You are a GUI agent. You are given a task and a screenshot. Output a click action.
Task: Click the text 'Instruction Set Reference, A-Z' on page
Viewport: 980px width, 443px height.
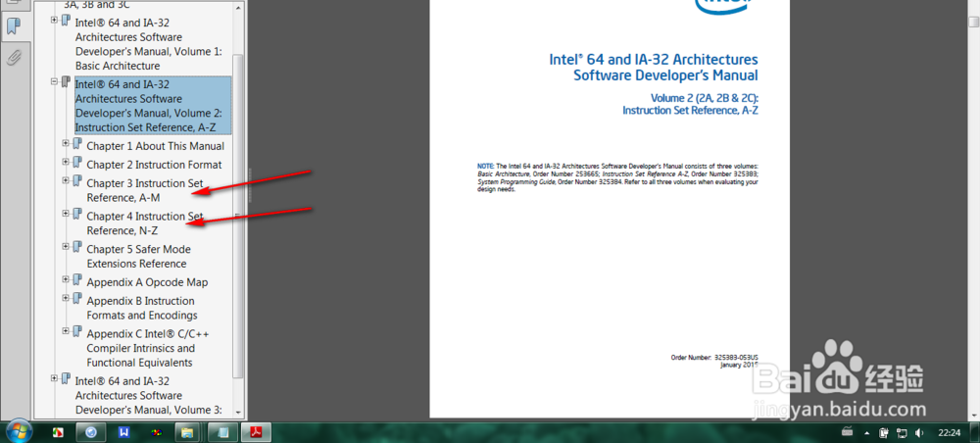[691, 110]
